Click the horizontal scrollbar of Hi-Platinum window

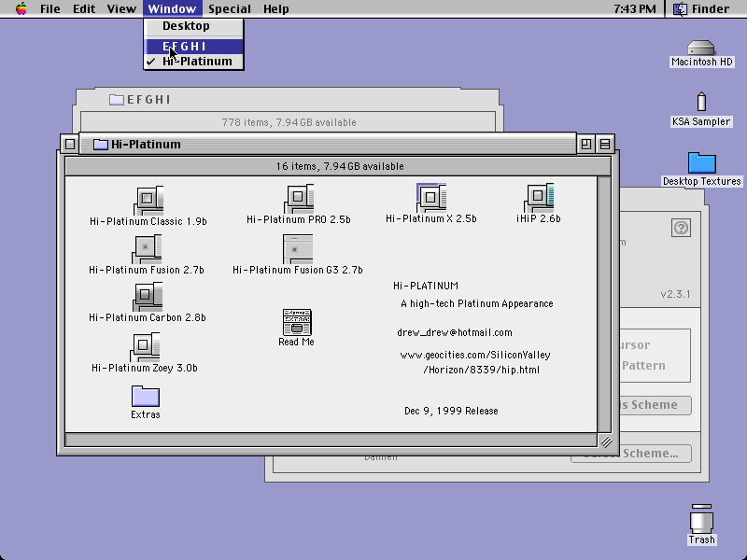coord(331,440)
